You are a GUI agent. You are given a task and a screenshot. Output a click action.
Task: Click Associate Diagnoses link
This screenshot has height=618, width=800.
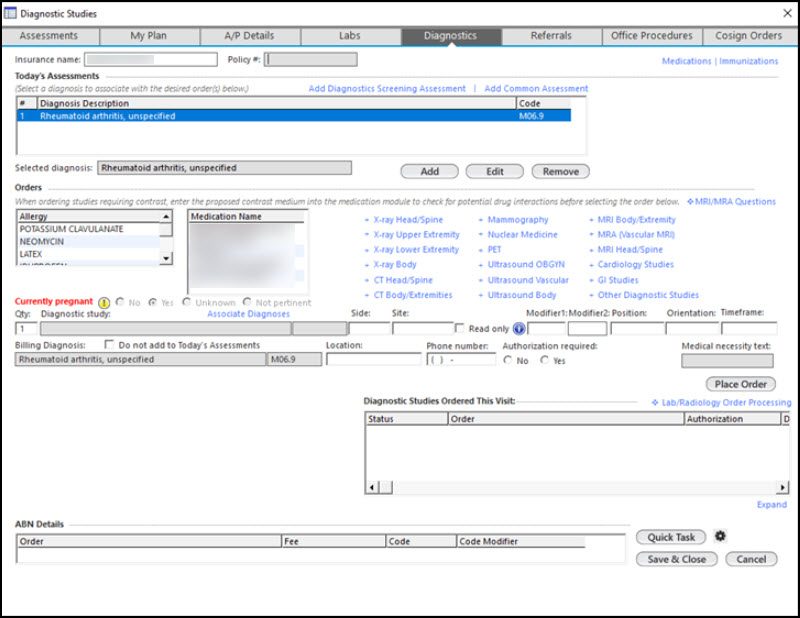[248, 314]
